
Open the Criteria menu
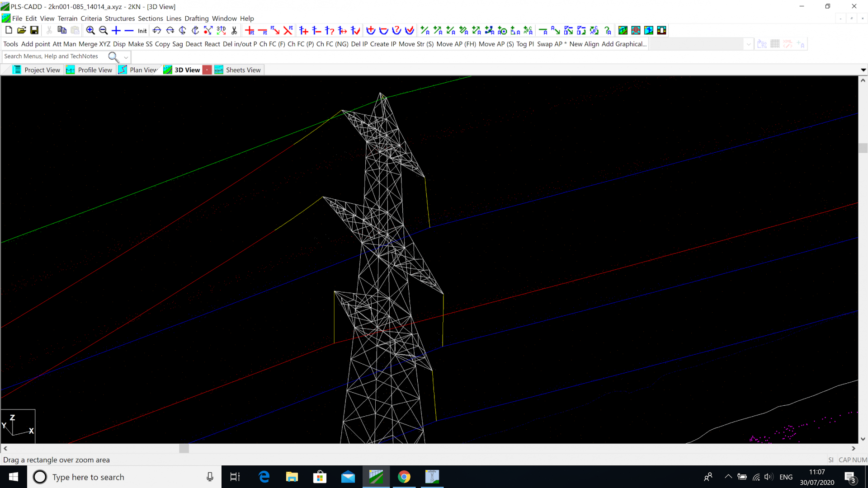[x=91, y=19]
